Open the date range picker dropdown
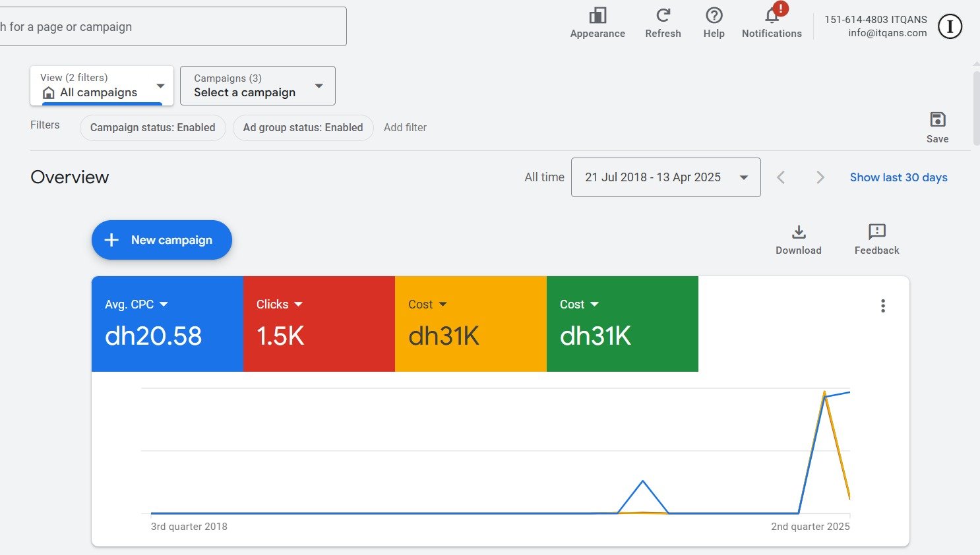Image resolution: width=980 pixels, height=555 pixels. [x=665, y=177]
